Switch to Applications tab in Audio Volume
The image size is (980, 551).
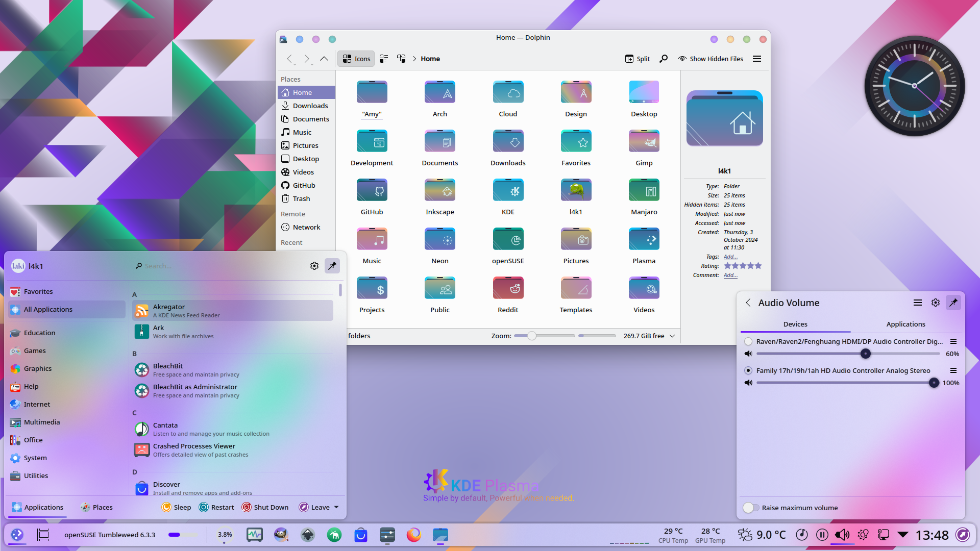tap(905, 324)
